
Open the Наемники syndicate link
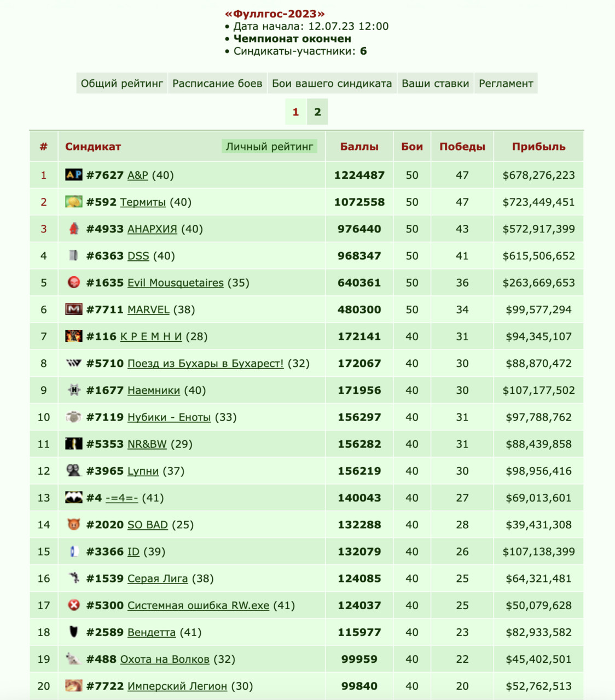[154, 390]
